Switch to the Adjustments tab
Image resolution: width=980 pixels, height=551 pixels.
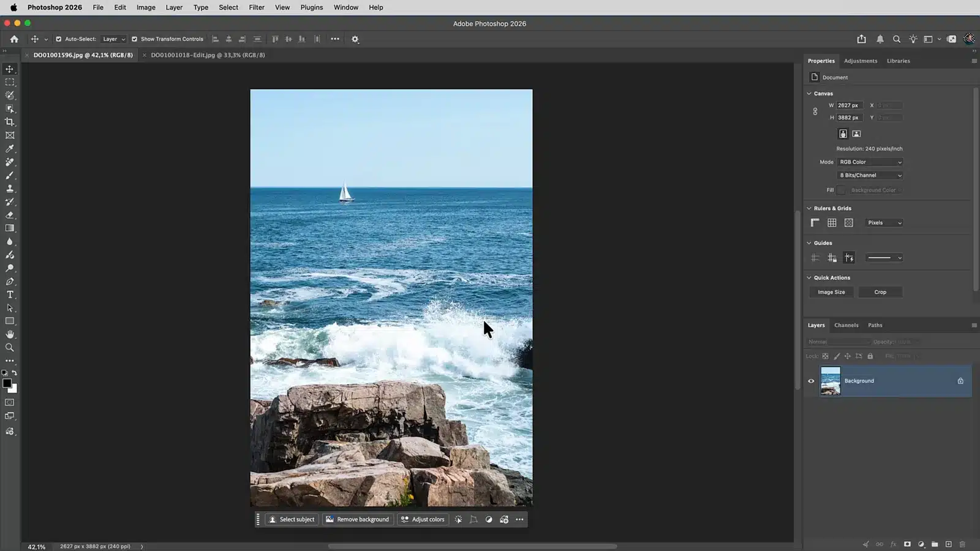pyautogui.click(x=861, y=61)
